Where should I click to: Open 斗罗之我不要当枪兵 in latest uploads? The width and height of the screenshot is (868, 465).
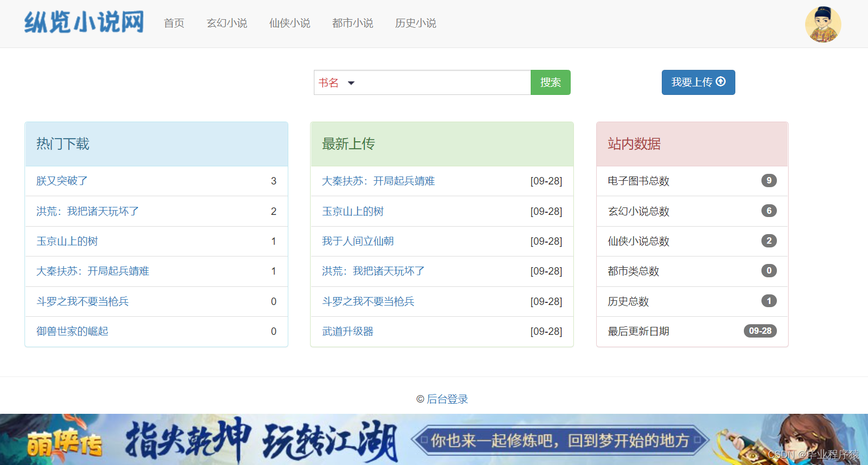point(368,301)
